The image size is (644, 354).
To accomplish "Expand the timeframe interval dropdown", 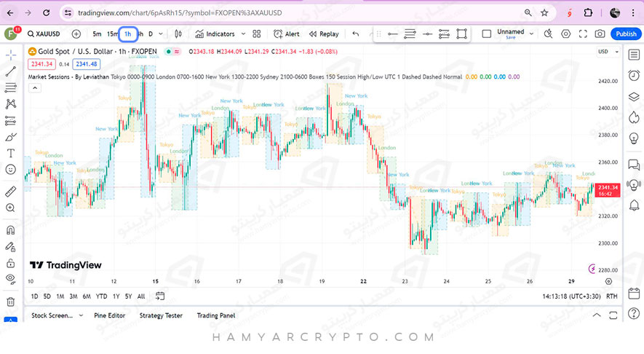I will pyautogui.click(x=161, y=34).
